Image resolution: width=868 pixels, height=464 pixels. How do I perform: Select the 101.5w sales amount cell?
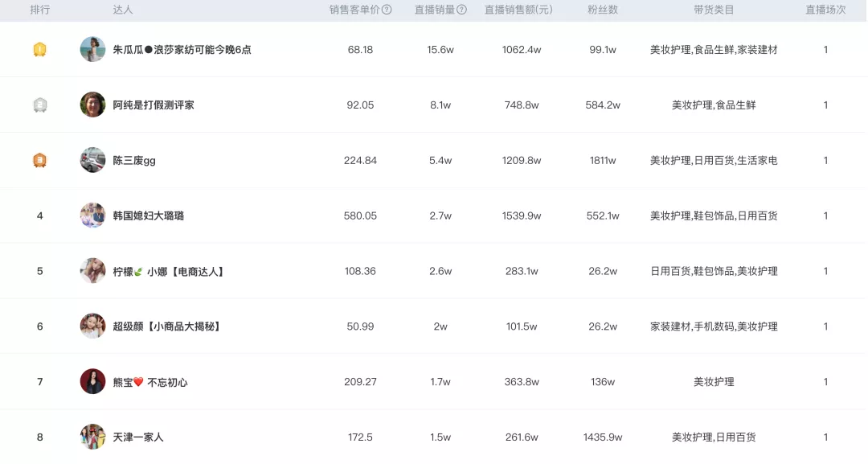[x=522, y=326]
